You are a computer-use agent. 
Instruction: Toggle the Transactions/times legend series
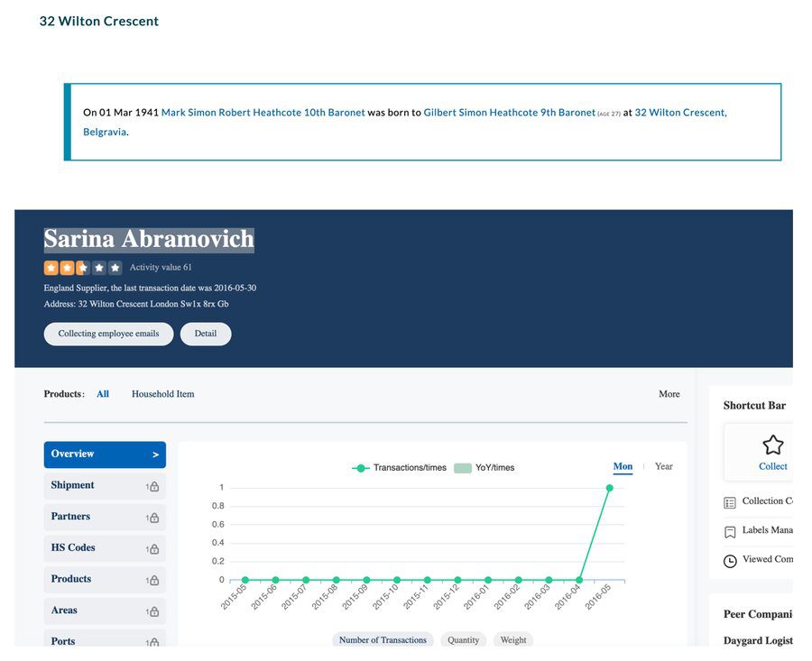399,468
